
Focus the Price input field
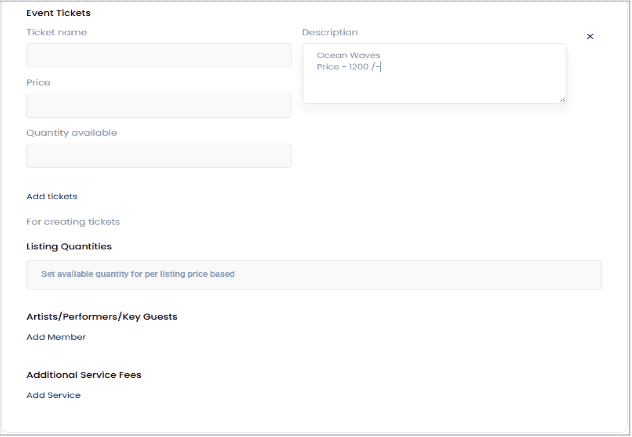coord(159,106)
